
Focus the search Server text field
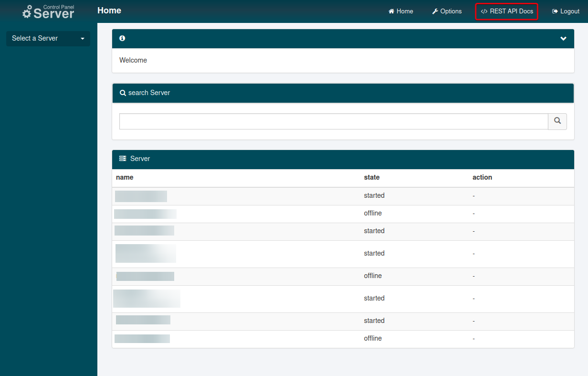(x=333, y=121)
